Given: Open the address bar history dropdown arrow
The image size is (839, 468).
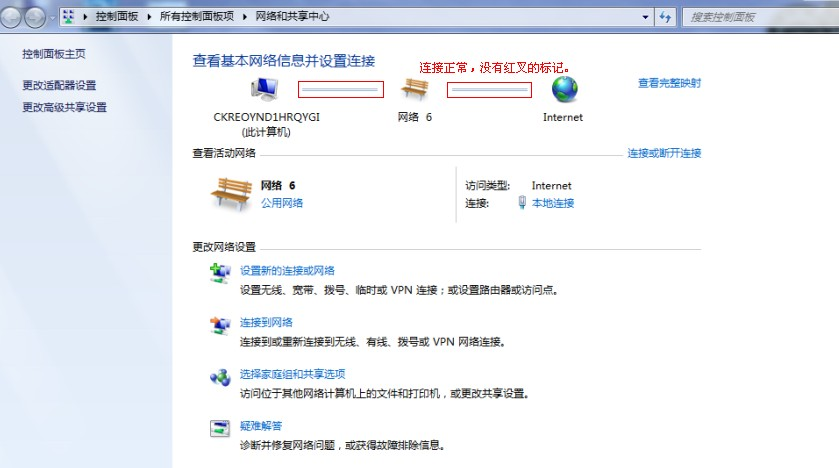Looking at the screenshot, I should [x=645, y=17].
